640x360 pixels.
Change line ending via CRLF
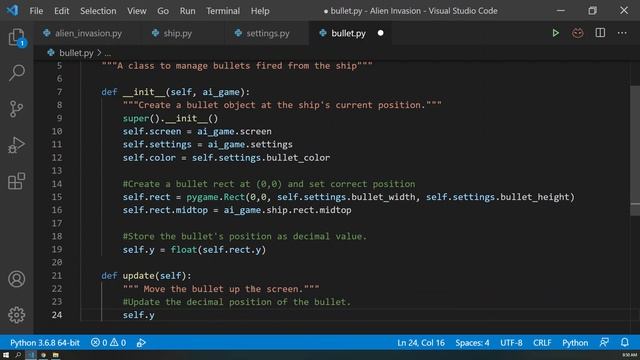click(x=542, y=342)
